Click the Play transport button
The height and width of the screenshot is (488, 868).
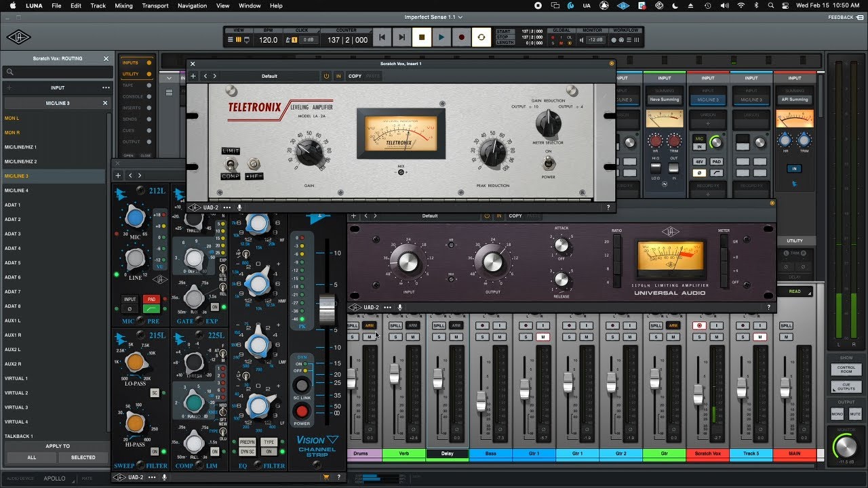coord(441,37)
